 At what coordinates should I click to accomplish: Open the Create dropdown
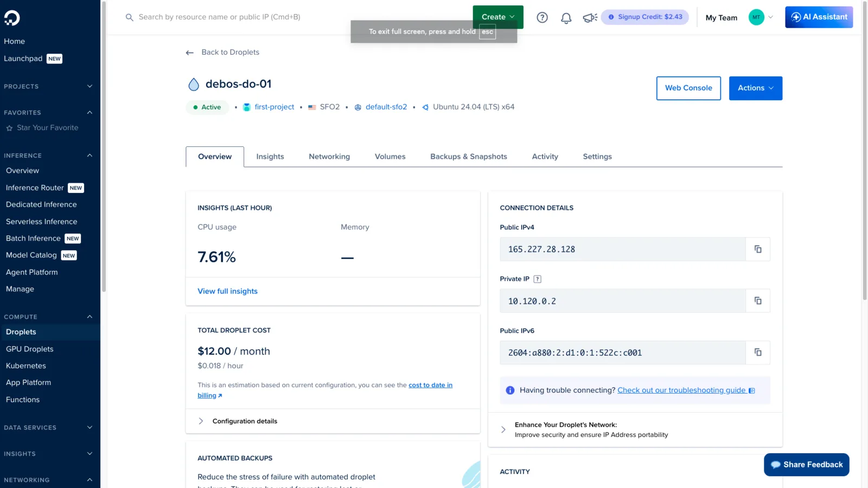point(498,17)
